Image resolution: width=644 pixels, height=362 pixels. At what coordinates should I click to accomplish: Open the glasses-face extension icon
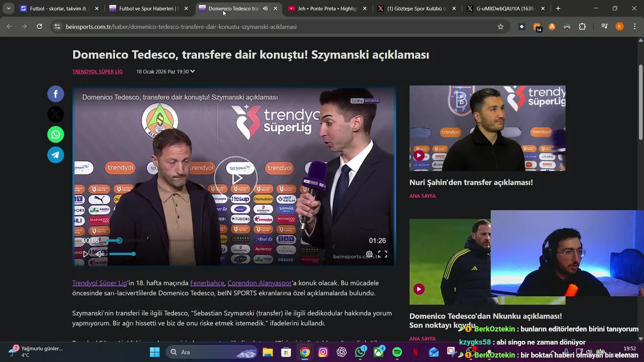pos(567,27)
